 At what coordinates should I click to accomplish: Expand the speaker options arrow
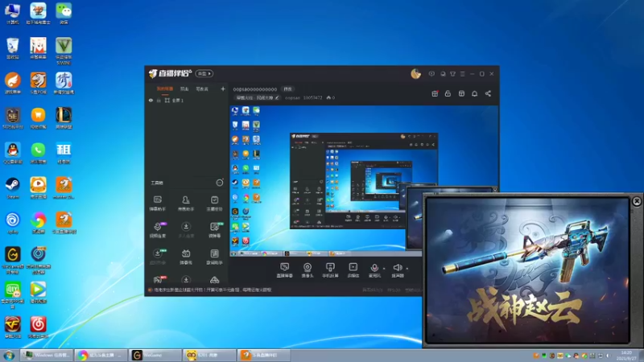(407, 269)
